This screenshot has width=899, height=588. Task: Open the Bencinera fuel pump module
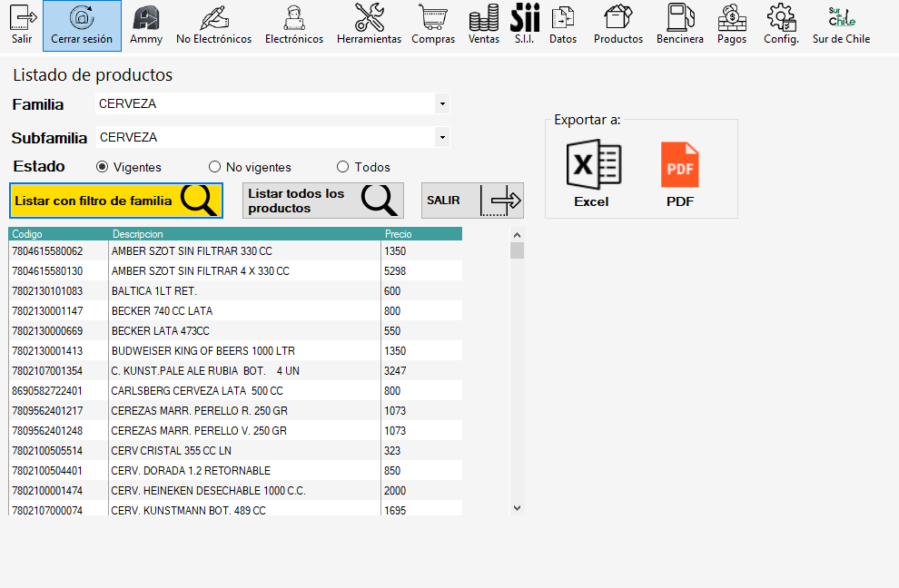[680, 25]
